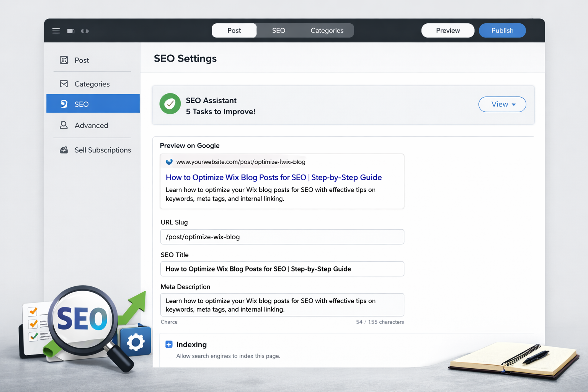Open the View dropdown in SEO Assistant
Image resolution: width=588 pixels, height=392 pixels.
click(x=502, y=104)
